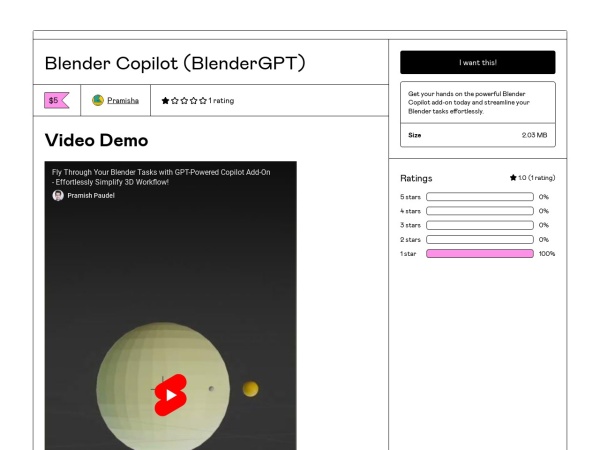Screen dimensions: 600x450
Task: Click the $5 price tag
Action: 56,100
